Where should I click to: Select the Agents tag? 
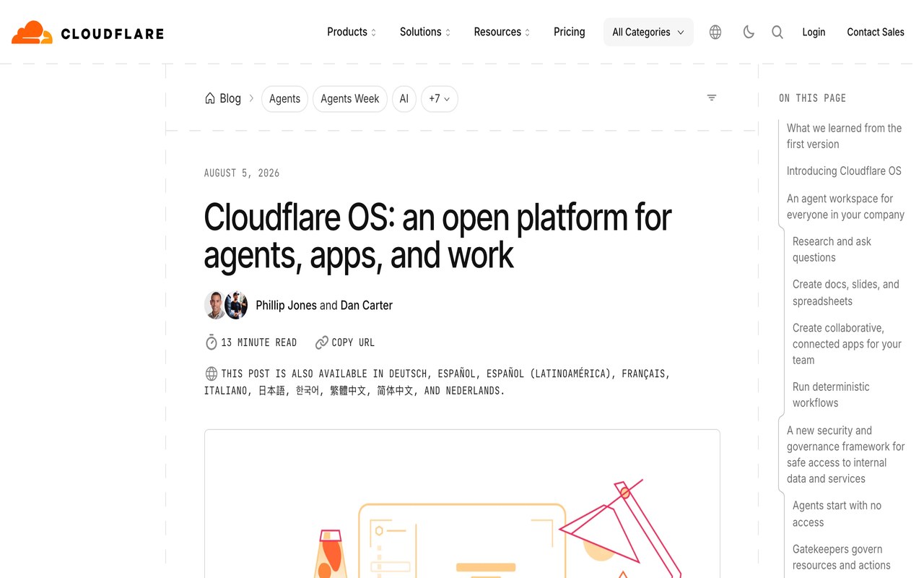point(284,99)
